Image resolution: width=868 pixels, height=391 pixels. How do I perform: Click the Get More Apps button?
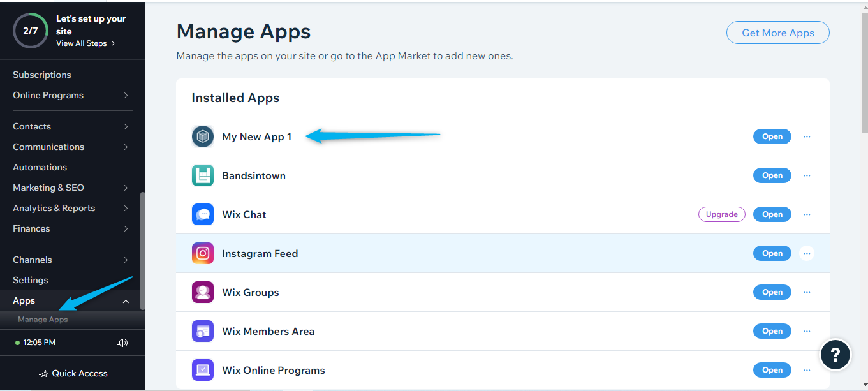point(778,33)
